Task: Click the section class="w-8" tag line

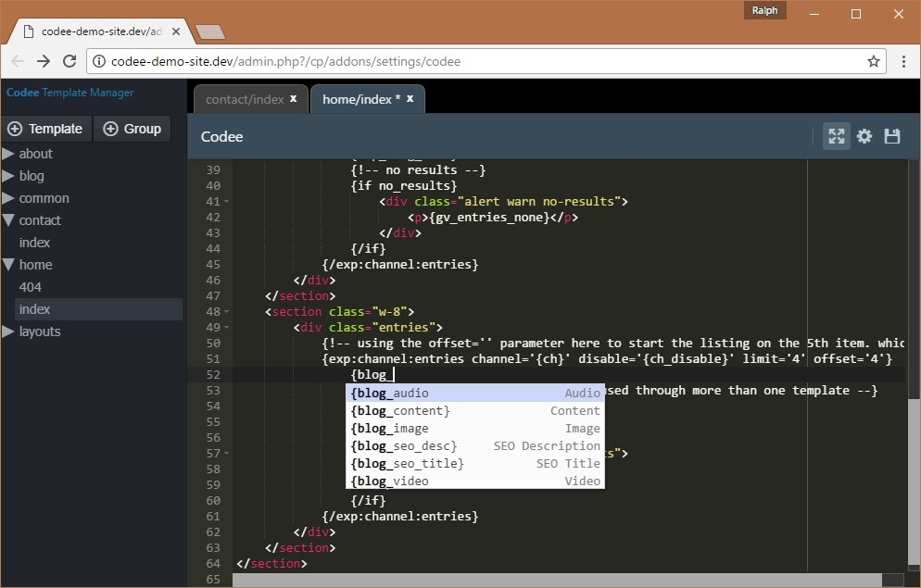Action: (339, 312)
